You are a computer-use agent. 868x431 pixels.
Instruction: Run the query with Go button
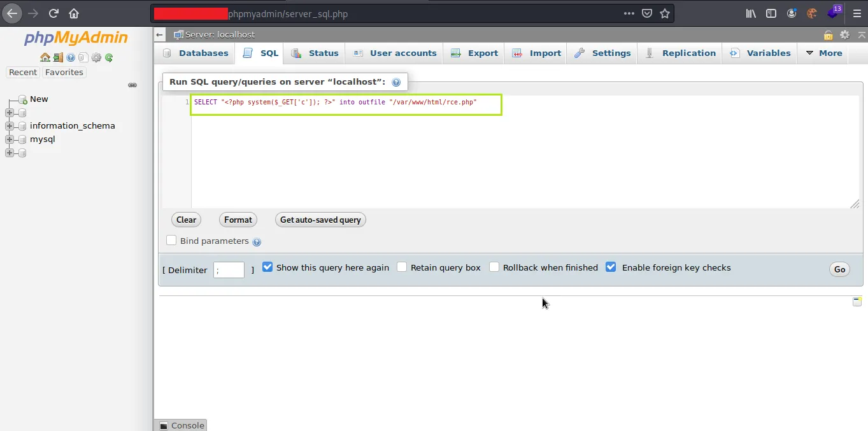[x=840, y=269]
